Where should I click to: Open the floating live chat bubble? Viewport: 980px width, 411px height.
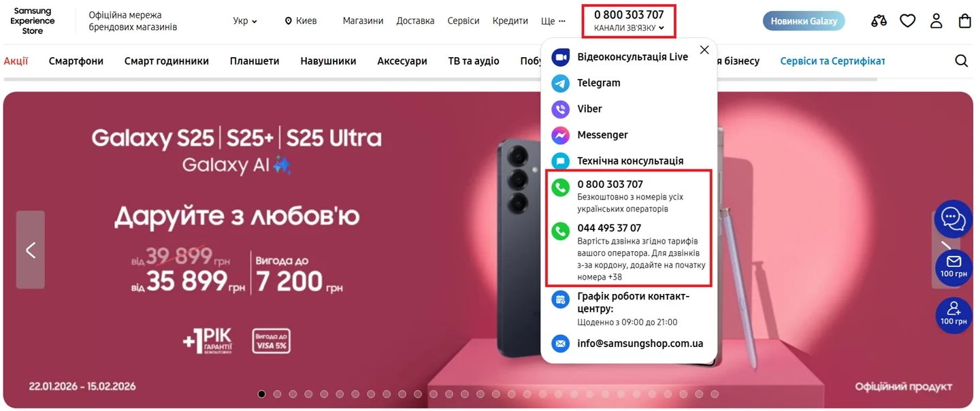pos(953,219)
